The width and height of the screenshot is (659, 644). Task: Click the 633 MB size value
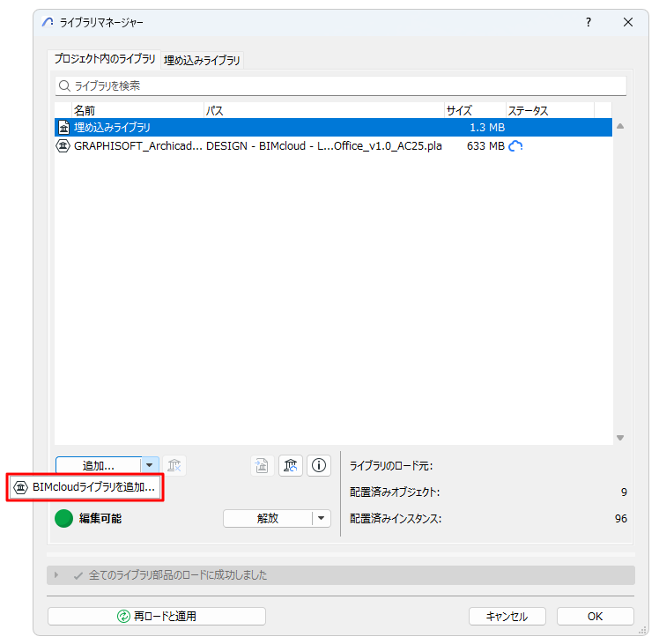click(485, 146)
